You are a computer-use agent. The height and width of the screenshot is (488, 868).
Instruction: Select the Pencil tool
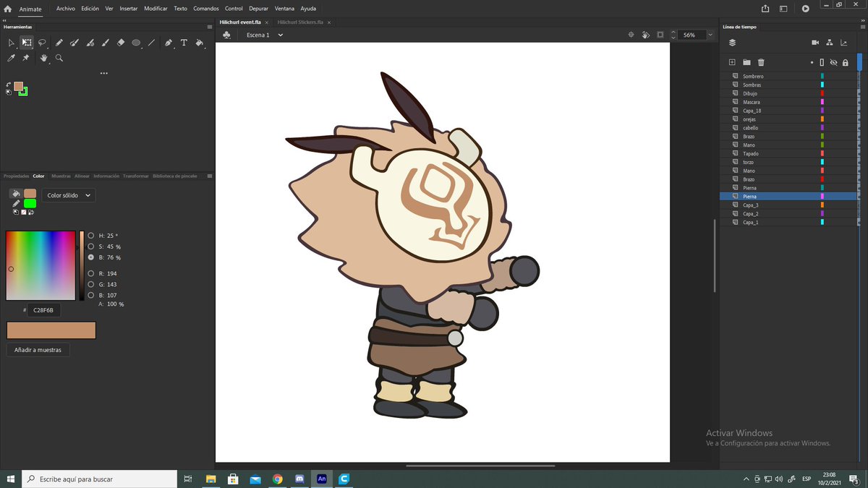[x=59, y=43]
